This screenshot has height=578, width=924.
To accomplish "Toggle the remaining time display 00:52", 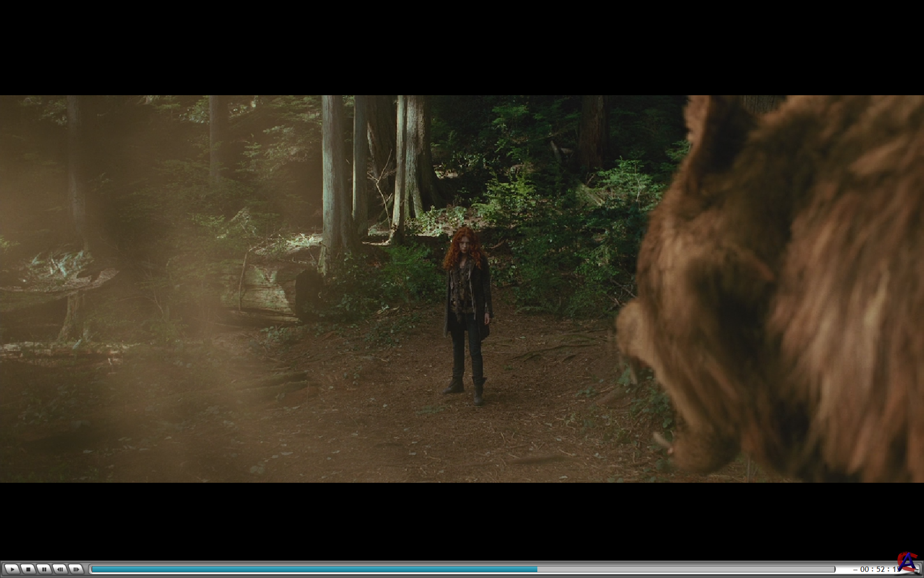I will click(x=877, y=569).
